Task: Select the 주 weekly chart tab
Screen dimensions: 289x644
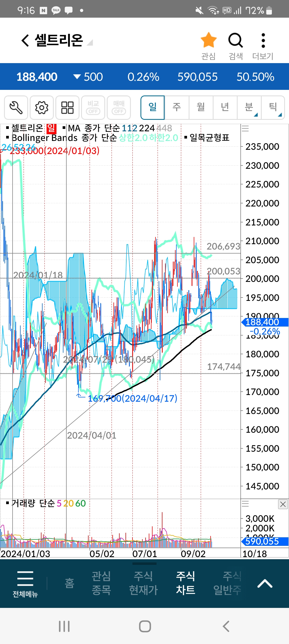Action: click(x=177, y=108)
